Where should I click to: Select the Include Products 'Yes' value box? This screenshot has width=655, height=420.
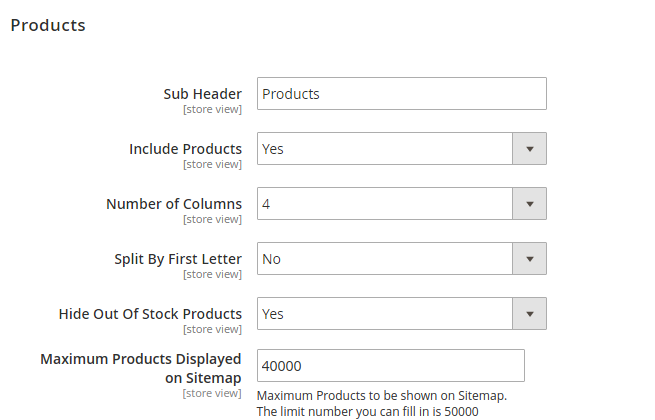[x=385, y=149]
